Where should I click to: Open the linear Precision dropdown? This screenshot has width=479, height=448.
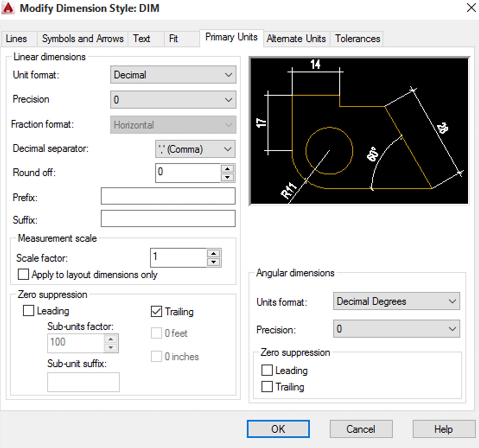173,100
